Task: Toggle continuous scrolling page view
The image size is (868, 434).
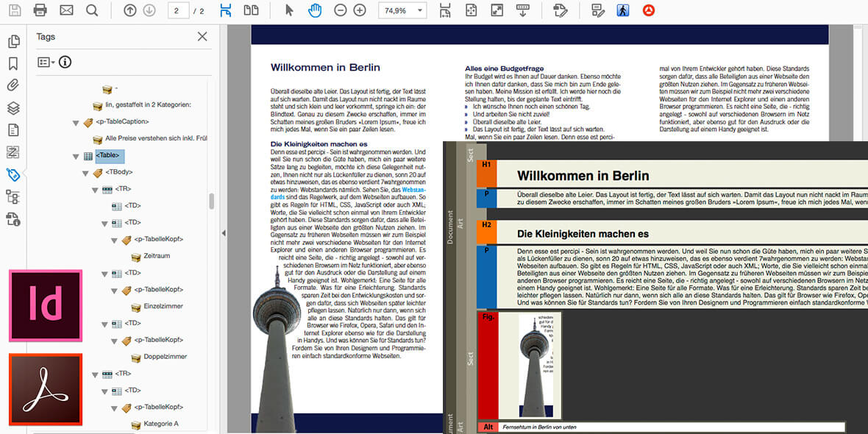Action: point(225,10)
